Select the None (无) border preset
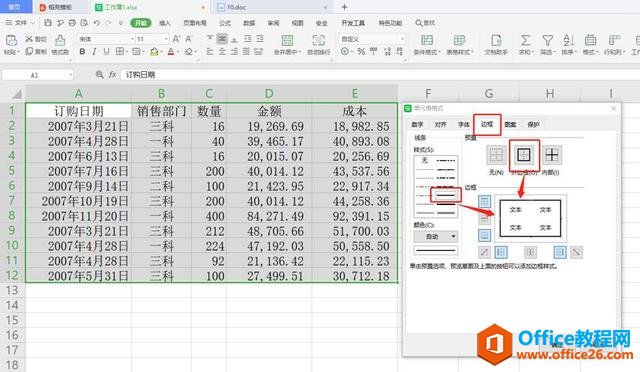 pyautogui.click(x=496, y=155)
